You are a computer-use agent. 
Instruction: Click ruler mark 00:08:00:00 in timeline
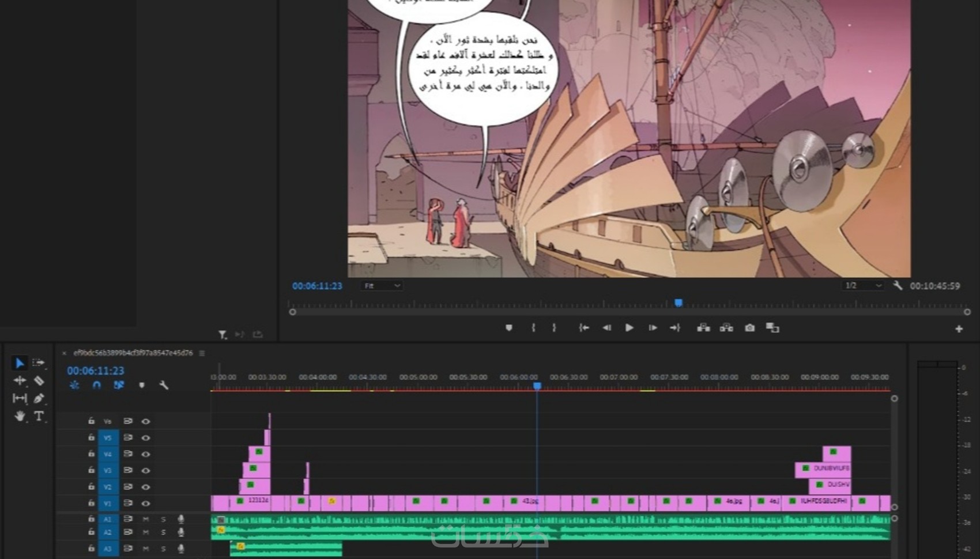pyautogui.click(x=719, y=377)
